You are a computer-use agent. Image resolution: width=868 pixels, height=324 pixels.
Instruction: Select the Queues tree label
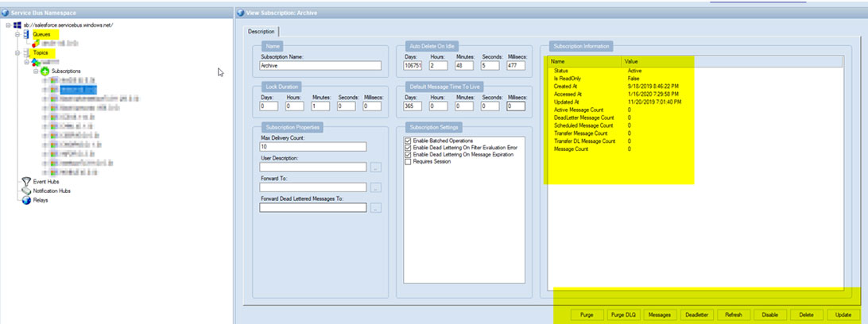[41, 34]
